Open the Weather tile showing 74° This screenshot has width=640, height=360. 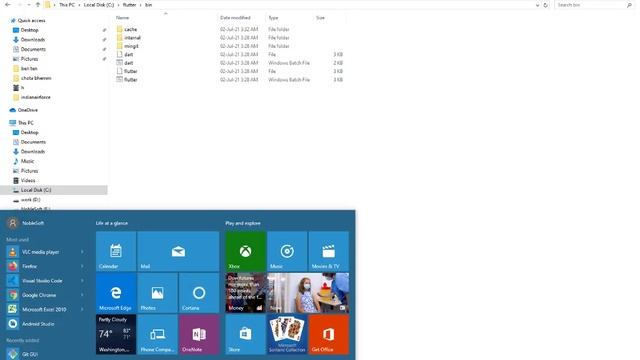(x=116, y=334)
